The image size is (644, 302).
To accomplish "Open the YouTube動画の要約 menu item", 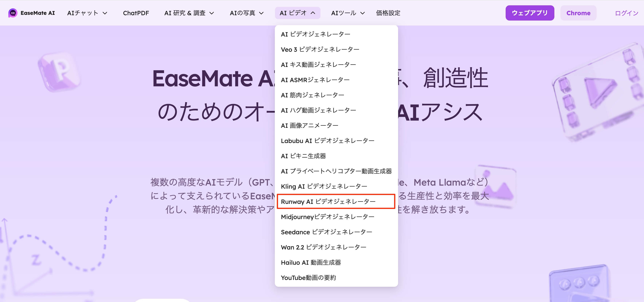I will pyautogui.click(x=308, y=277).
